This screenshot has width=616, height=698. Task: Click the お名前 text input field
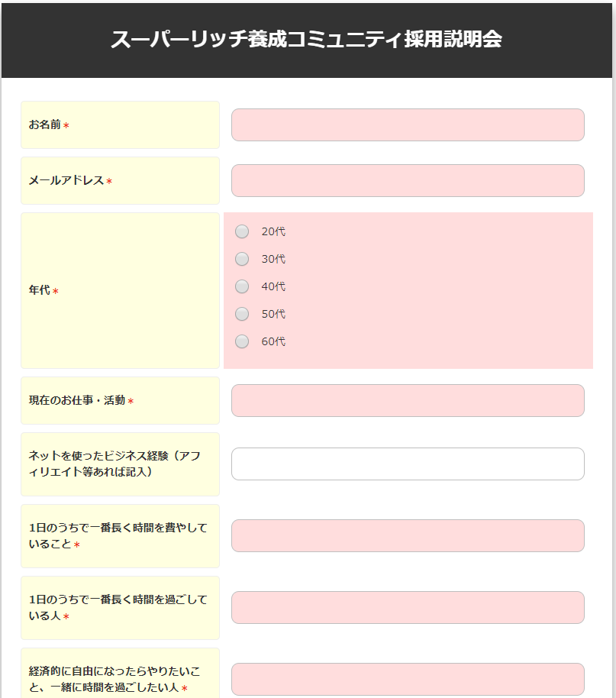[x=408, y=124]
